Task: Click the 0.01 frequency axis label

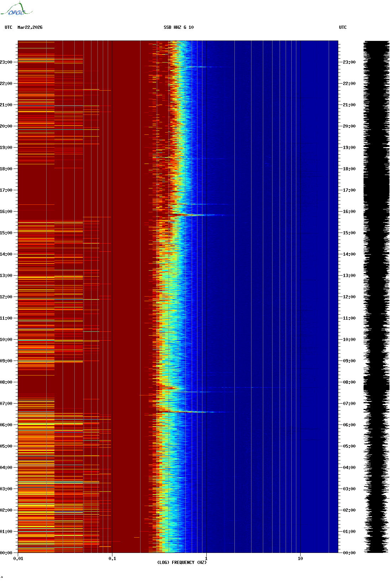Action: (18, 559)
